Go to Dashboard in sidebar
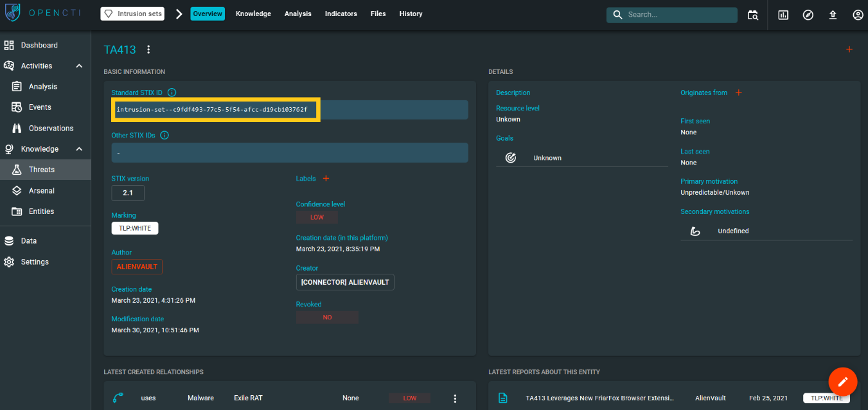 pos(45,45)
